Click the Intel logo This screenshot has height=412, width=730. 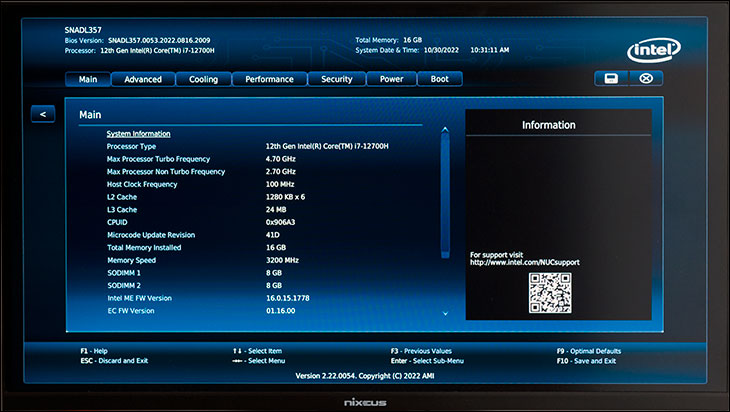(x=654, y=50)
